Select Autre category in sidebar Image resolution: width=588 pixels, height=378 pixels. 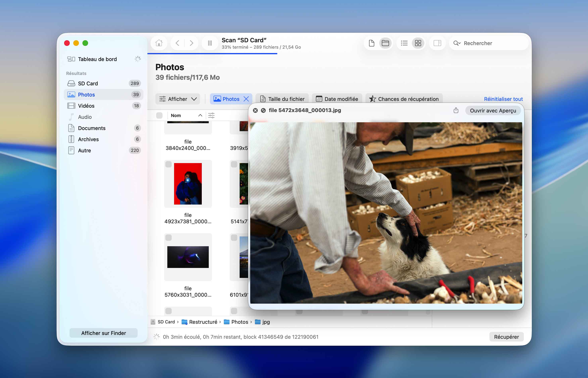pyautogui.click(x=104, y=151)
